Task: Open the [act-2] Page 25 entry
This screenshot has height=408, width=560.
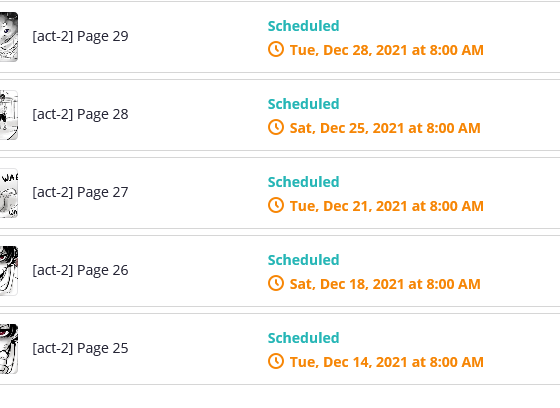Action: coord(80,348)
